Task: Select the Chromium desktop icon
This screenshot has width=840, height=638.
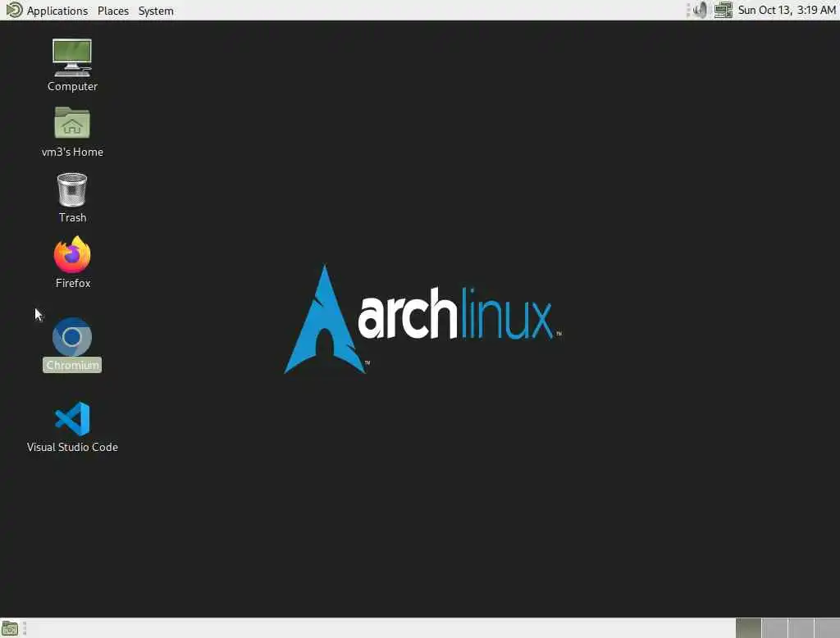Action: 72,337
